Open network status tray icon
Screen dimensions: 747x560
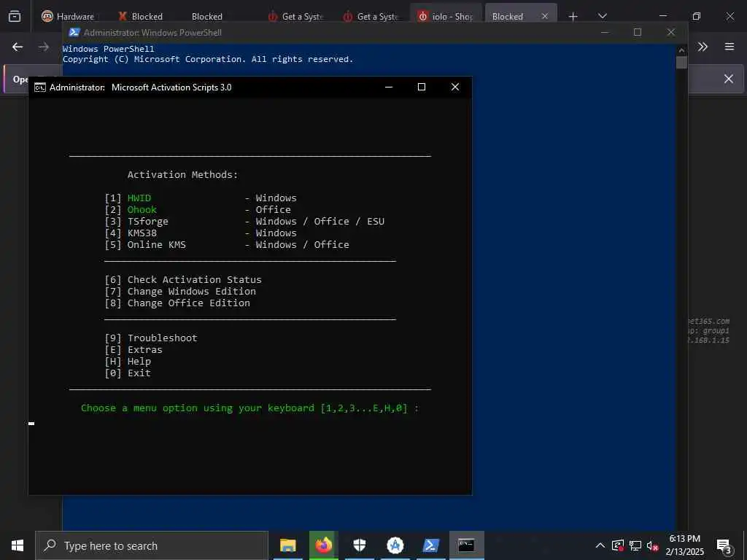point(635,545)
